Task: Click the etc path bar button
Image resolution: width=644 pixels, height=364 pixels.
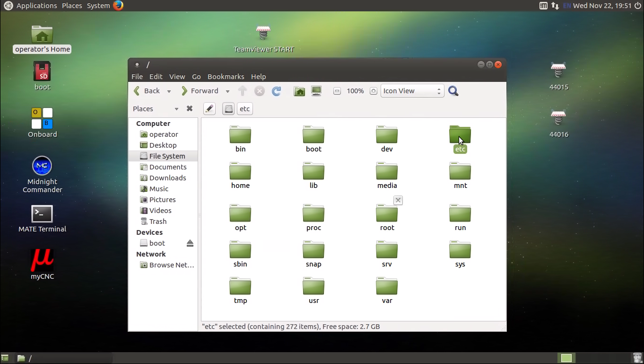Action: 244,109
